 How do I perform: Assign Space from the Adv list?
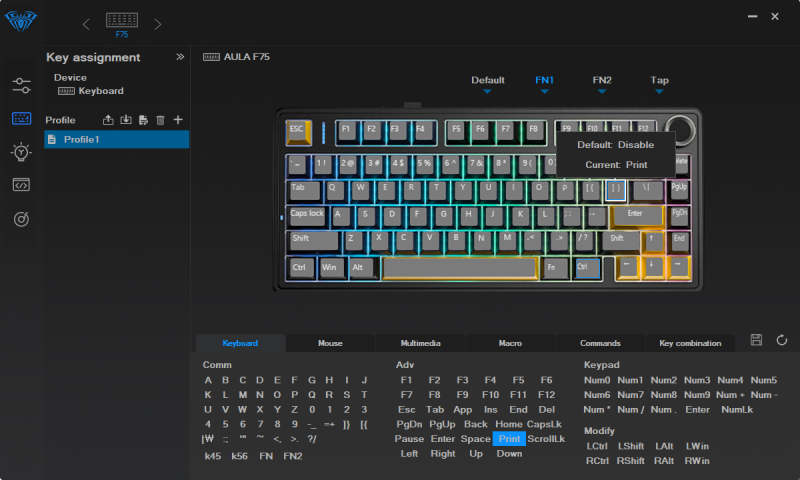[x=476, y=439]
